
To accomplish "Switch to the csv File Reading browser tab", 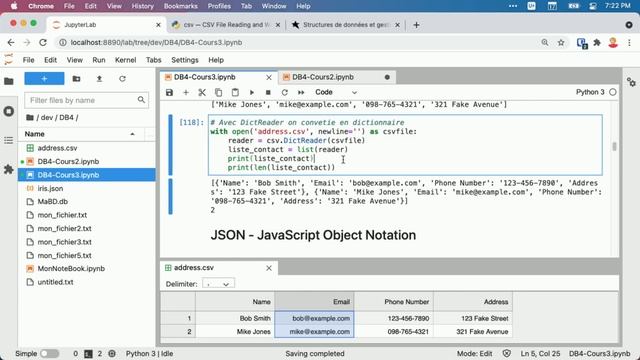I will [226, 25].
